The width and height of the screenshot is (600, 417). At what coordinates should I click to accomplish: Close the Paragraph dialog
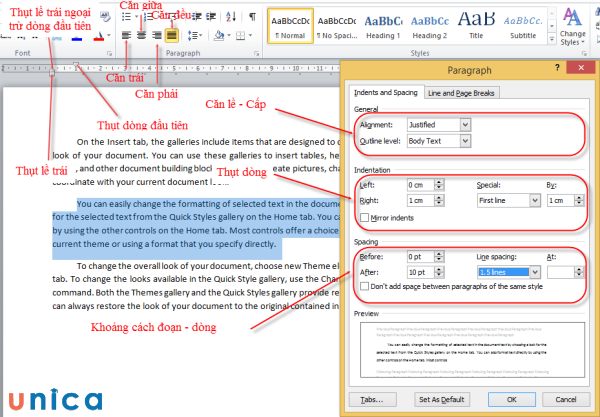click(x=581, y=68)
